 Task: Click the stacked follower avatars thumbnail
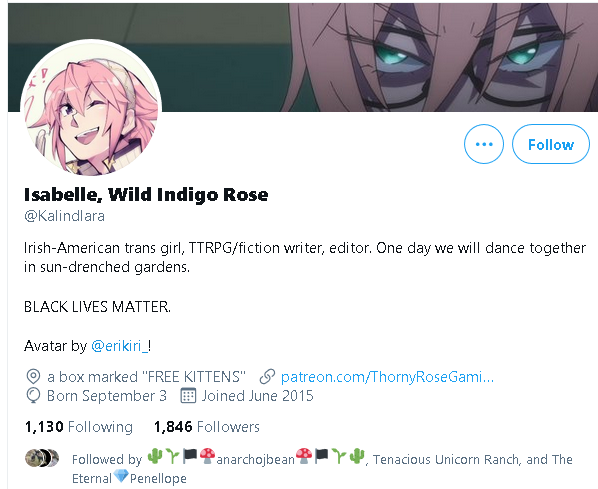coord(42,458)
